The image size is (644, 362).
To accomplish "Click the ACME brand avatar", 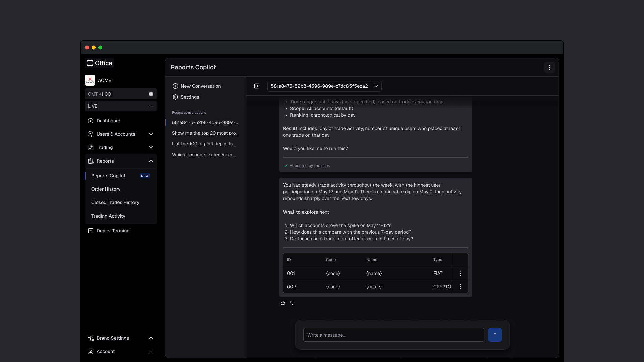I will coord(90,80).
